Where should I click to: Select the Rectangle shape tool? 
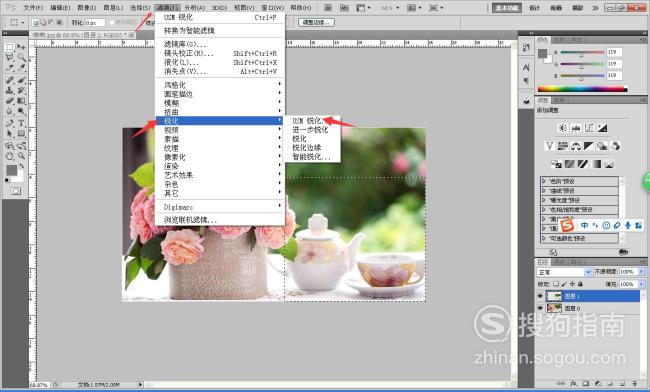(21, 133)
